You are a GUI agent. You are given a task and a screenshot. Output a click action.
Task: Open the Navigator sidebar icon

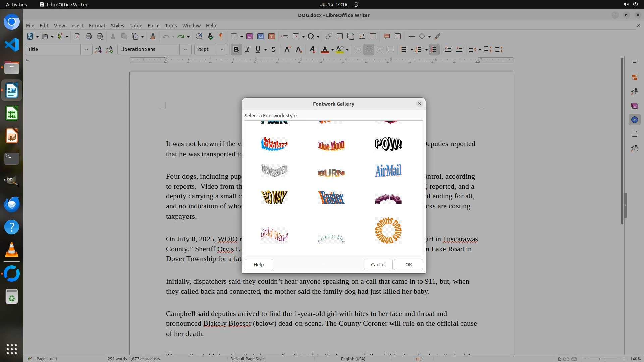[634, 120]
